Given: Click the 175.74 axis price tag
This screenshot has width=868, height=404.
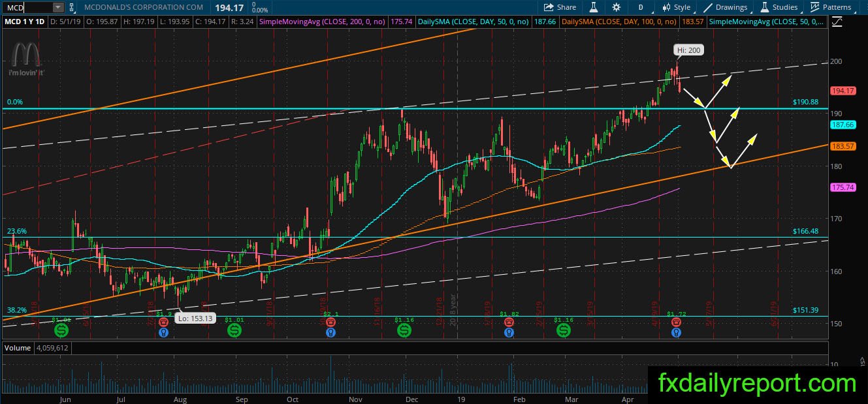Looking at the screenshot, I should pyautogui.click(x=843, y=187).
